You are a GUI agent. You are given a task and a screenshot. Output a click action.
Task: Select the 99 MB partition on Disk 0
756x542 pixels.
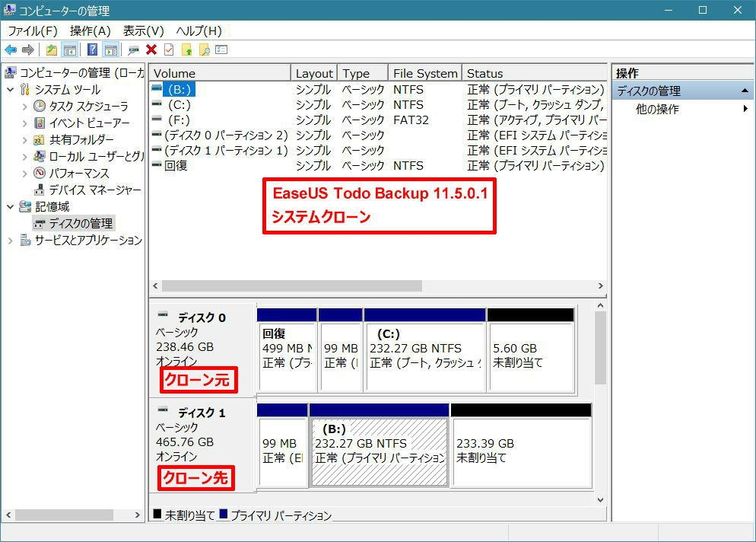tap(341, 351)
